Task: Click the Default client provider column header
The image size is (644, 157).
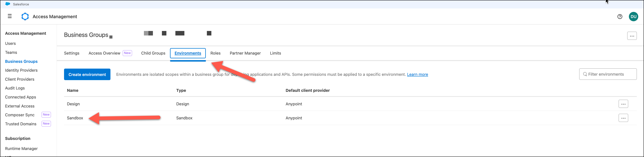Action: 307,90
